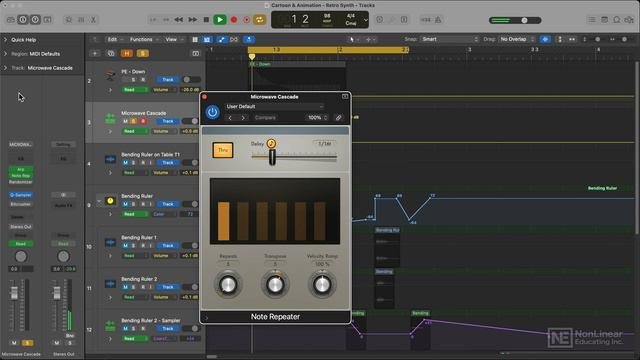
Task: Mute the Bending Ruler 2 track
Action: (x=125, y=287)
